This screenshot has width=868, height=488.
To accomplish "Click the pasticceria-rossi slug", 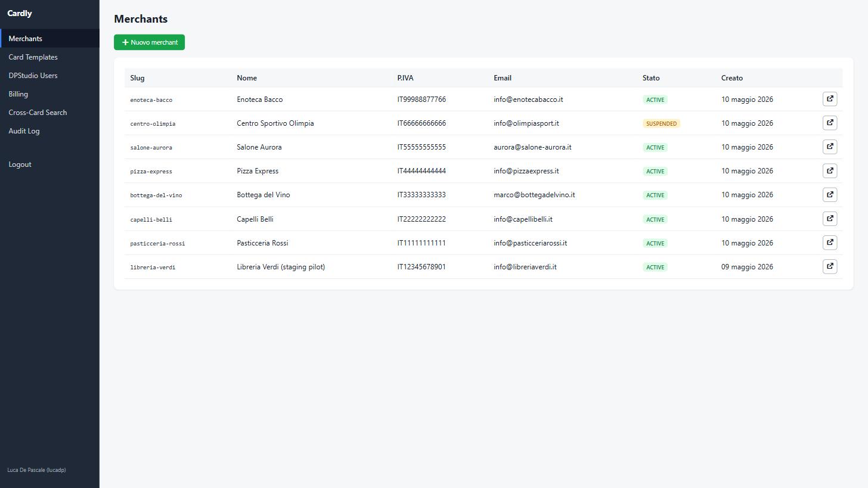I will pos(157,244).
